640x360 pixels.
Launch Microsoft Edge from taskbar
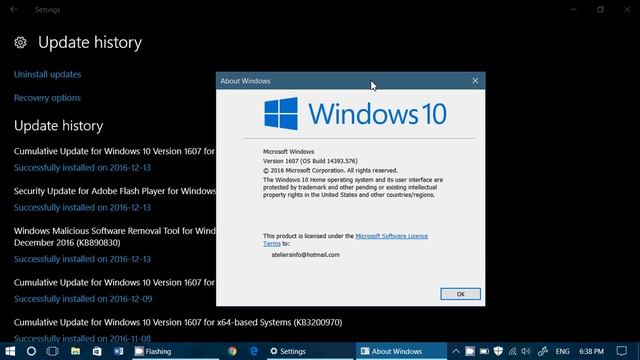coord(254,351)
